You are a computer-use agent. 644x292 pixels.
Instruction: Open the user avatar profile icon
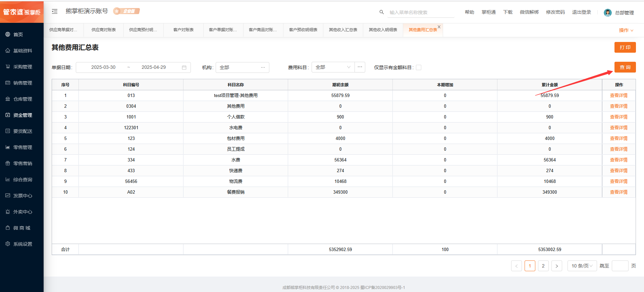click(607, 12)
